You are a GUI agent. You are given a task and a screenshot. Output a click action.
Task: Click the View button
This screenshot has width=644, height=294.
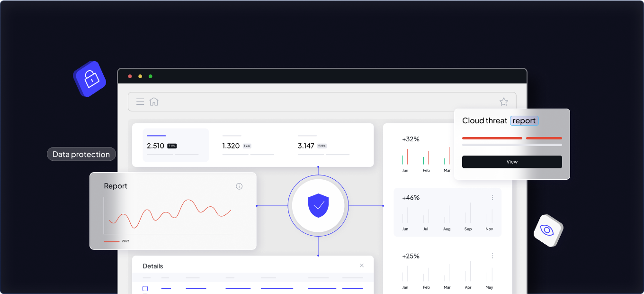(512, 162)
